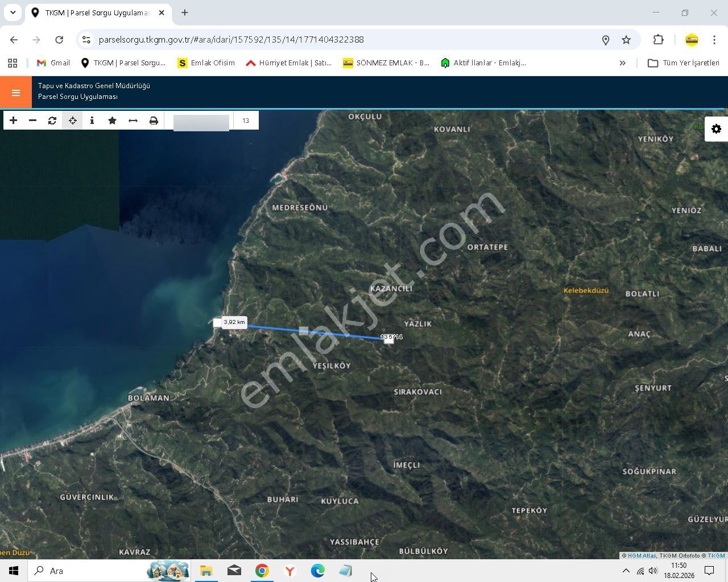Viewport: 728px width, 582px height.
Task: Show overflowed bookmarks with the chevron
Action: [623, 63]
